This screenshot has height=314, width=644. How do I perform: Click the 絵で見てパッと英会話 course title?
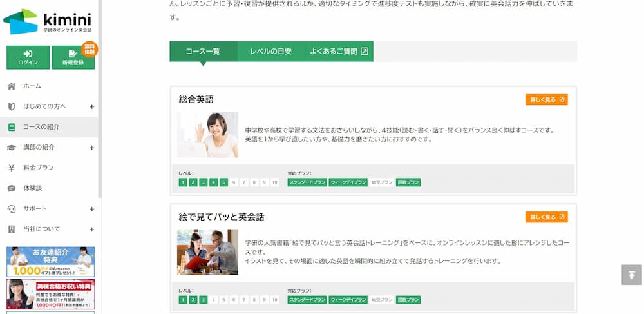(222, 217)
